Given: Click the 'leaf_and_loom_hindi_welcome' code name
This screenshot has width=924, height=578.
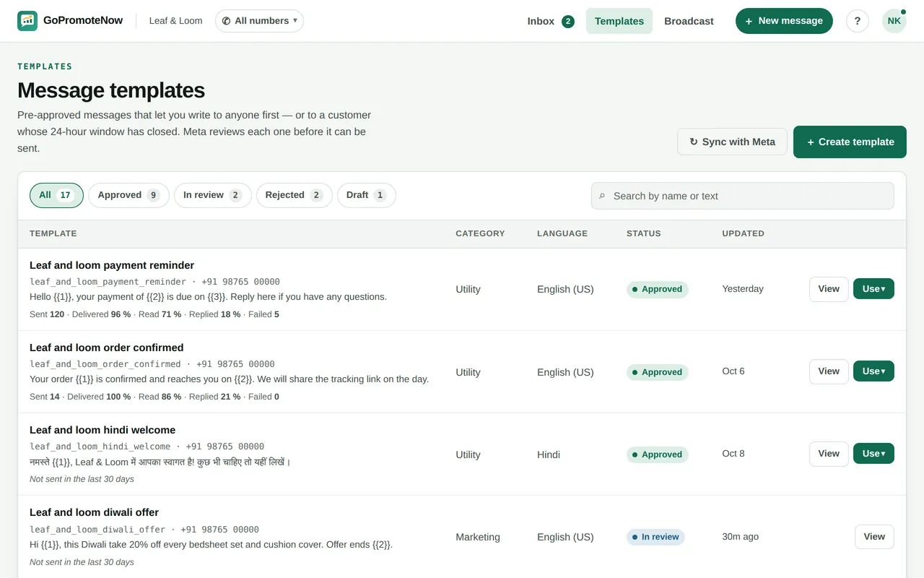Looking at the screenshot, I should point(100,447).
